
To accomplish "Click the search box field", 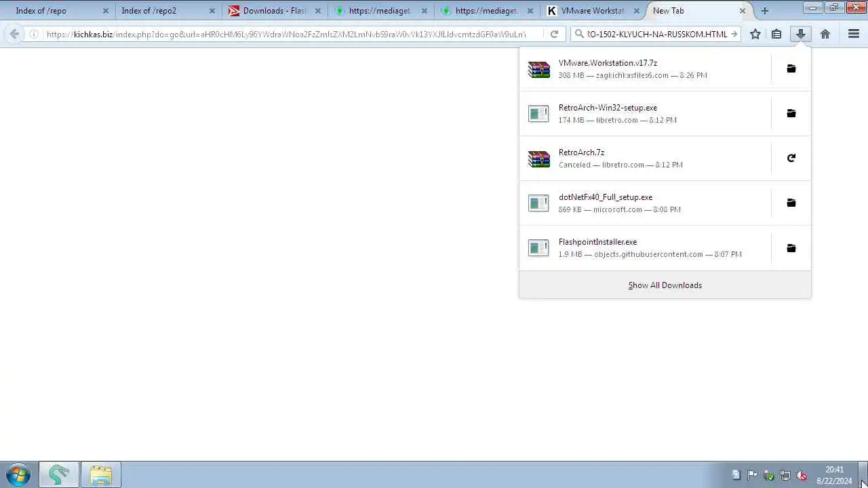I will click(657, 34).
